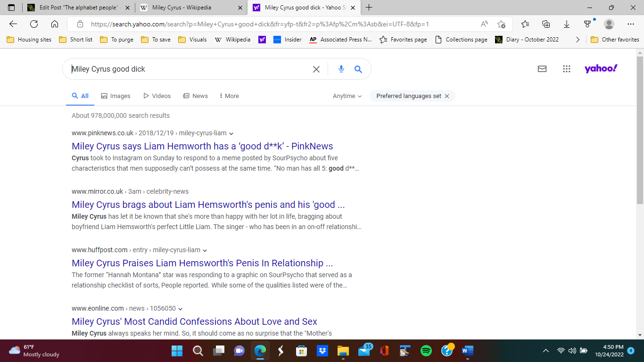Open the browser downloads icon

pos(567,24)
